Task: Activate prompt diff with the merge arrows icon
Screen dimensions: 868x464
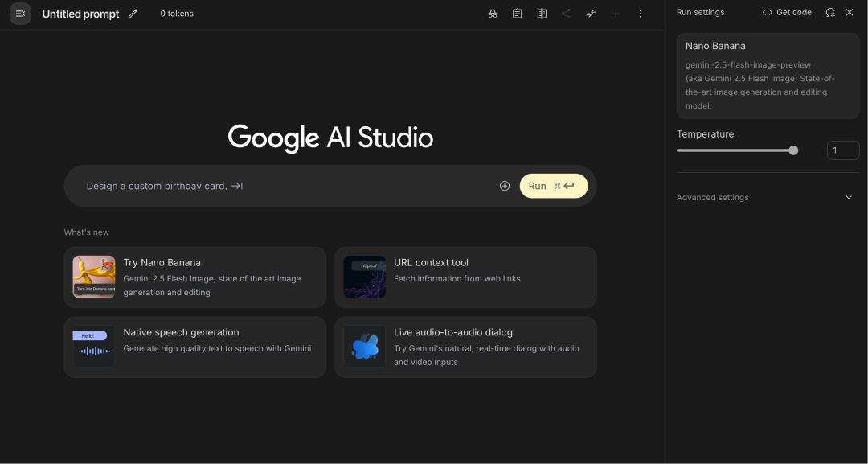Action: [x=591, y=13]
